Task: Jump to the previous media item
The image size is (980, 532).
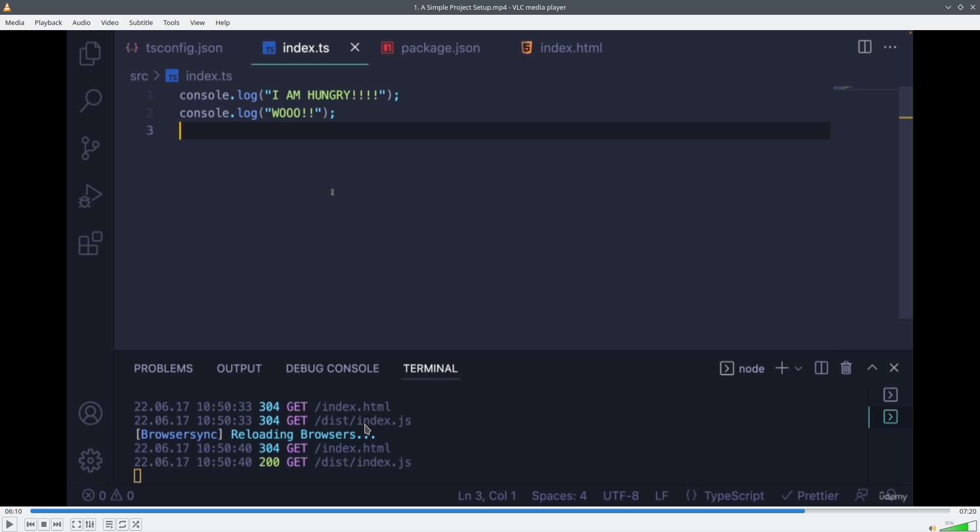Action: (x=31, y=524)
